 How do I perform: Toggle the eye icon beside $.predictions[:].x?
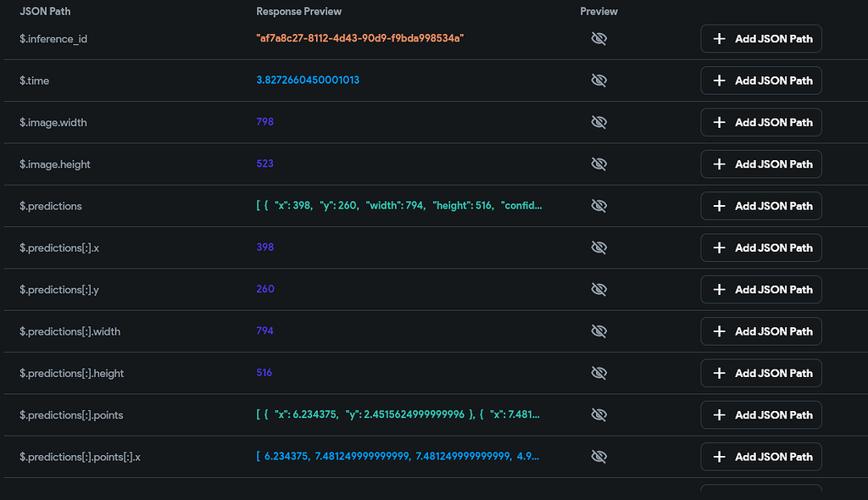click(x=598, y=247)
